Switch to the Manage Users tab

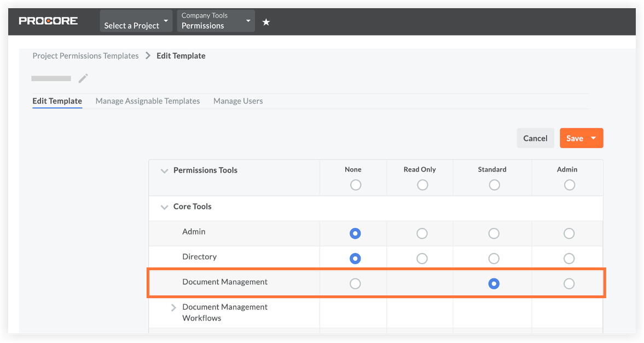pyautogui.click(x=238, y=101)
